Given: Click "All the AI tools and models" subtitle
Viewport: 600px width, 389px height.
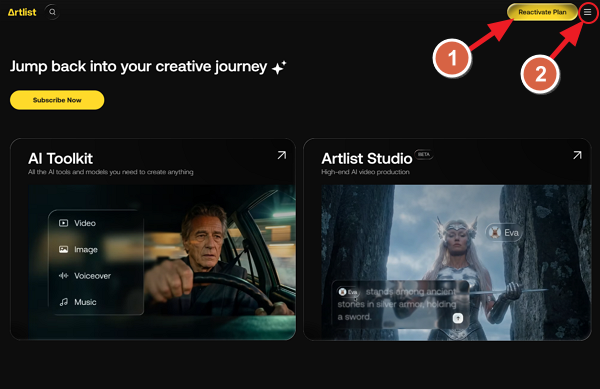Looking at the screenshot, I should click(x=111, y=172).
